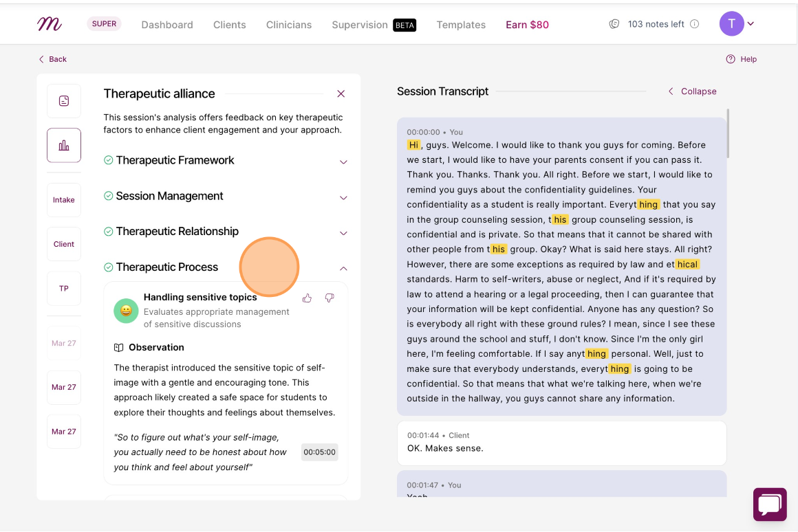This screenshot has height=532, width=798.
Task: Click the highlighted word 'Hi' in transcript
Action: point(413,145)
